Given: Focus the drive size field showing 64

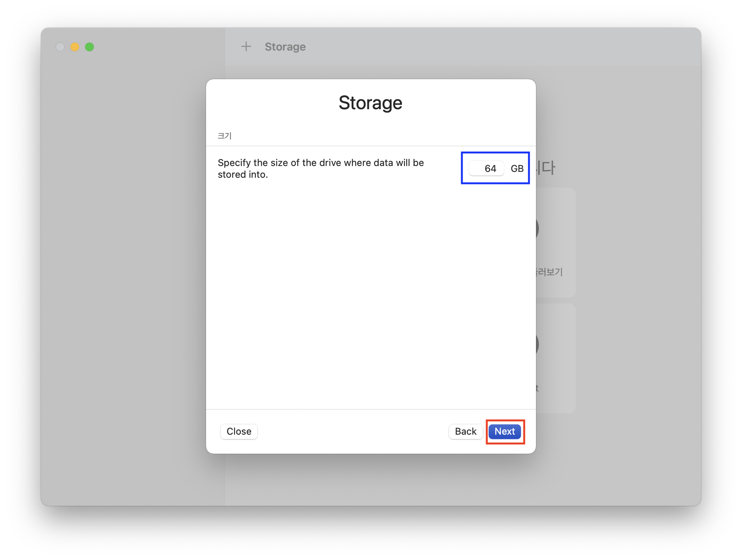Looking at the screenshot, I should click(x=486, y=169).
